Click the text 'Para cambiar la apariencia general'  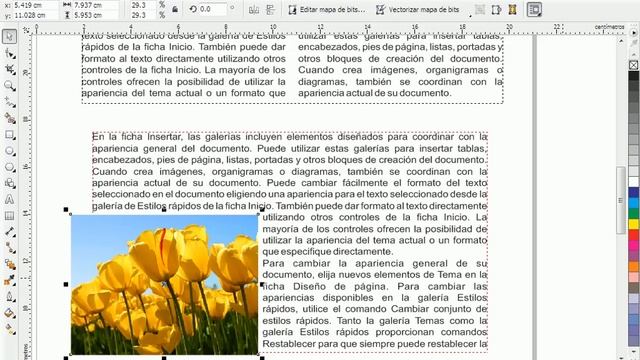pos(356,263)
